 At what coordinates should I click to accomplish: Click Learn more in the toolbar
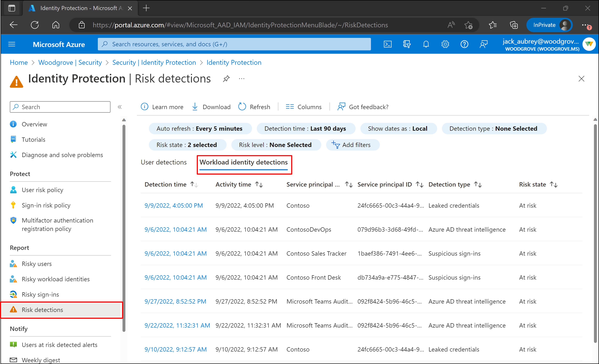162,107
